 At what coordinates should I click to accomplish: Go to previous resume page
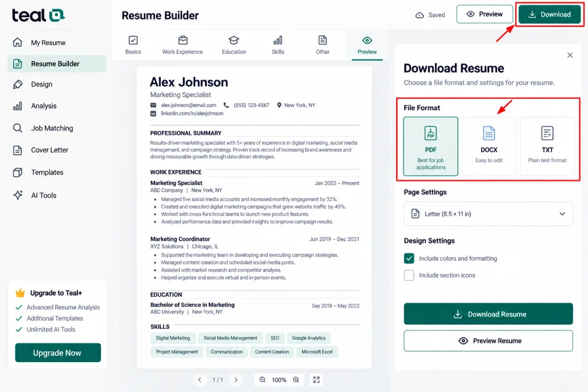click(x=199, y=379)
